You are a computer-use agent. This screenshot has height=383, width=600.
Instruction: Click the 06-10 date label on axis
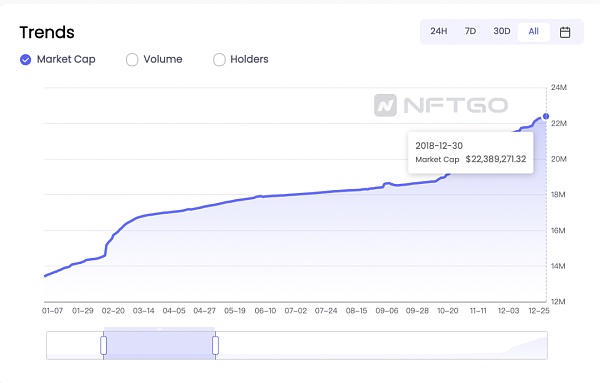[x=265, y=311]
